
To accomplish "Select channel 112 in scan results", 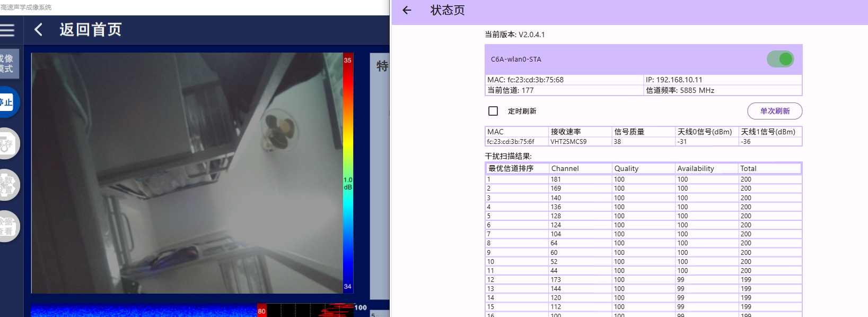I will click(x=556, y=307).
